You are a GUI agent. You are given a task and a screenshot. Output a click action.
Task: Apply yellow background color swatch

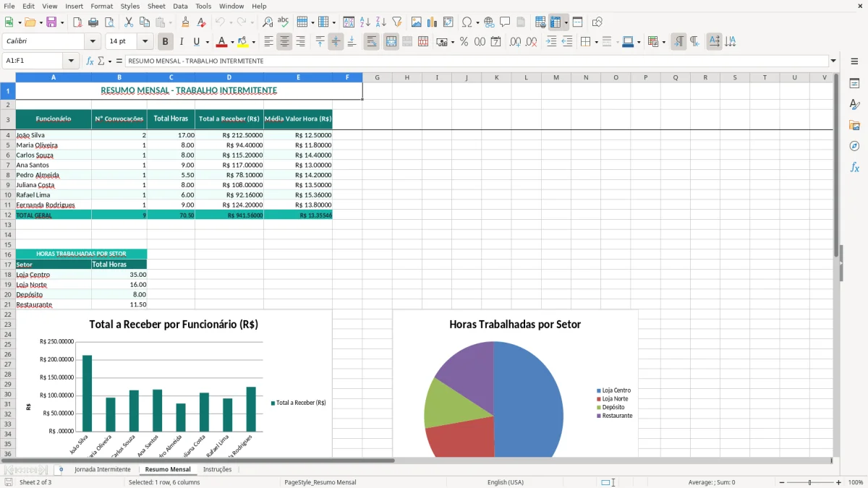coord(243,42)
